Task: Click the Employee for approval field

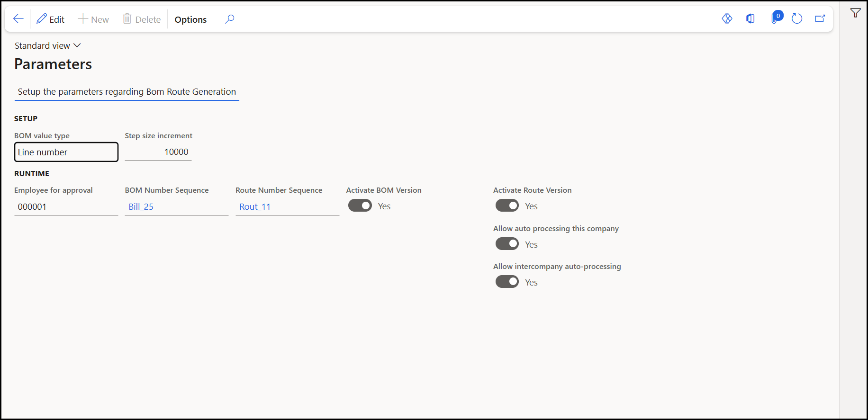Action: click(66, 207)
